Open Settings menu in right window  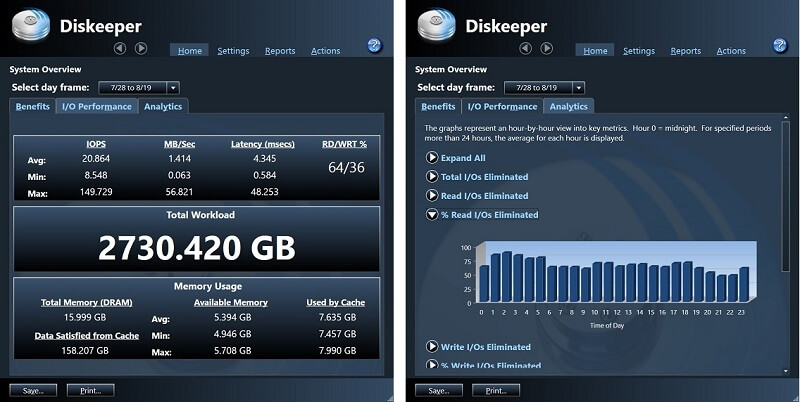(639, 51)
